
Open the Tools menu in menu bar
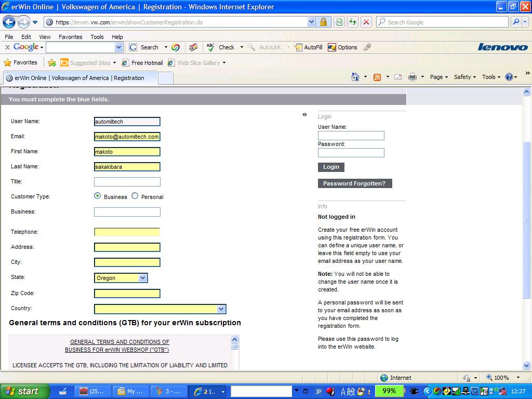click(97, 37)
